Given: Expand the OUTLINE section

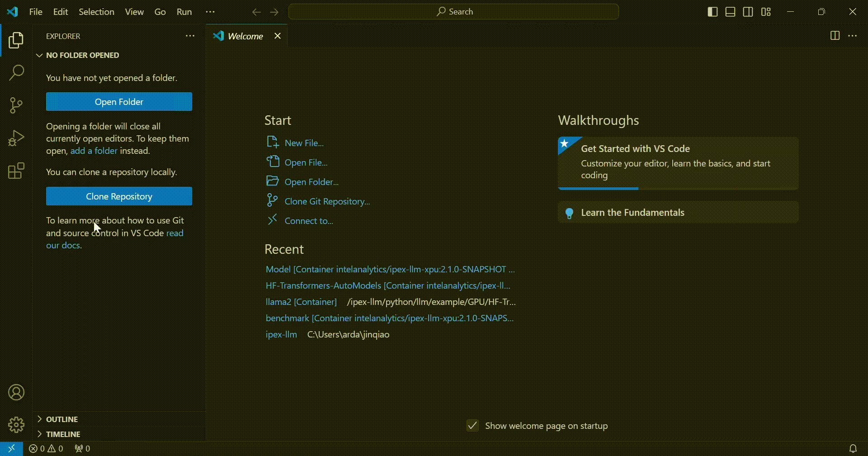Looking at the screenshot, I should (39, 419).
